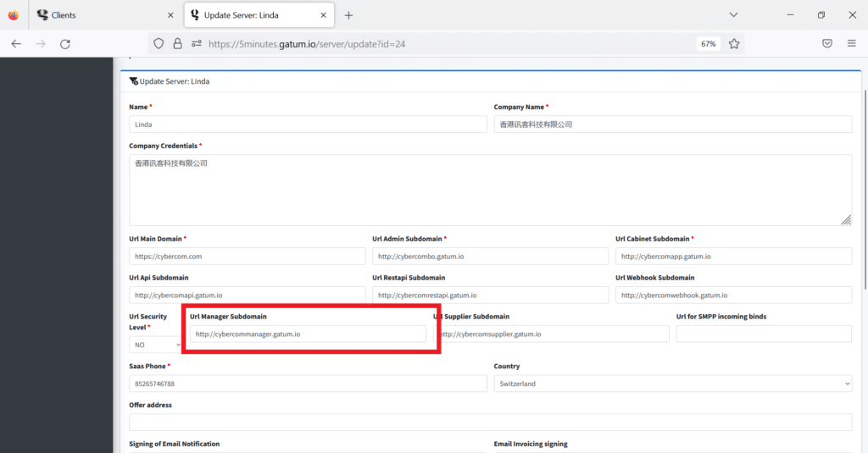
Task: Click the site padlock icon
Action: (177, 44)
